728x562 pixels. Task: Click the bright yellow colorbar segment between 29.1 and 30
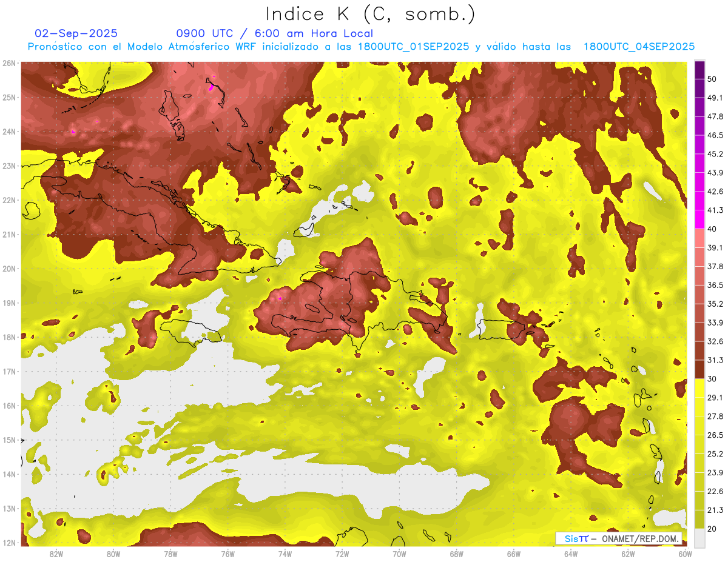699,389
